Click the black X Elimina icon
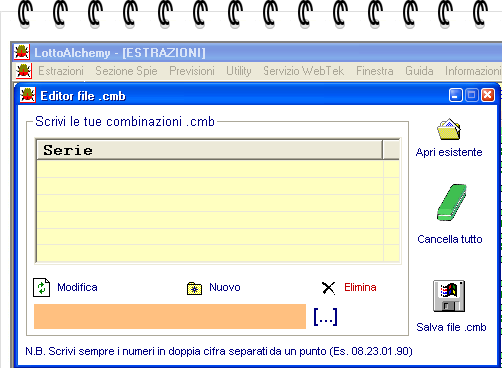The height and width of the screenshot is (368, 502). tap(328, 288)
